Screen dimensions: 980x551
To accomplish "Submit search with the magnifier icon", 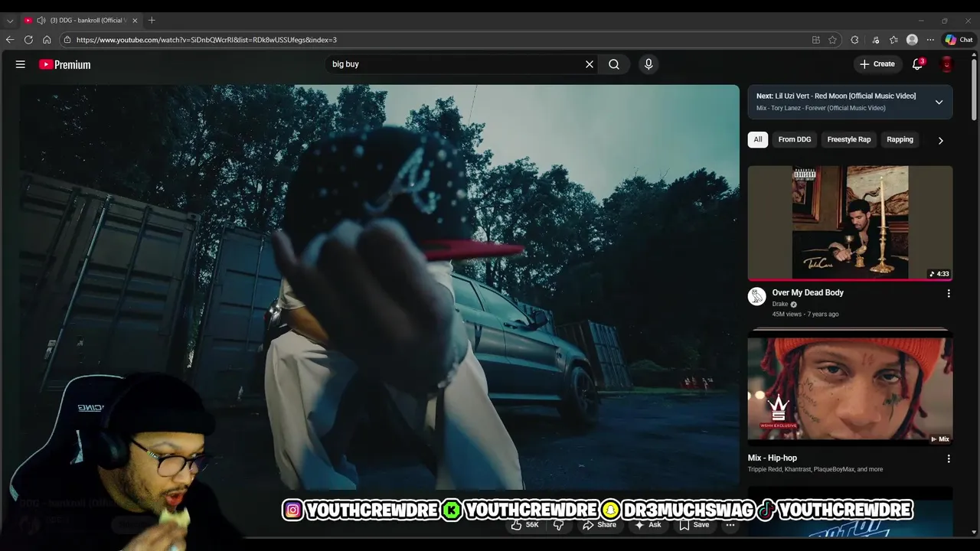I will [x=614, y=64].
